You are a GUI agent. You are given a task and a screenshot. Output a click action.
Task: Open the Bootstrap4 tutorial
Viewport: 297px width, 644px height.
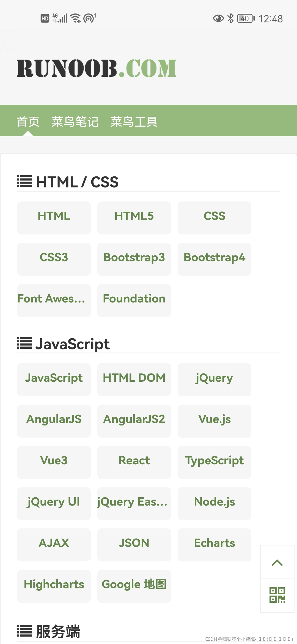point(215,259)
